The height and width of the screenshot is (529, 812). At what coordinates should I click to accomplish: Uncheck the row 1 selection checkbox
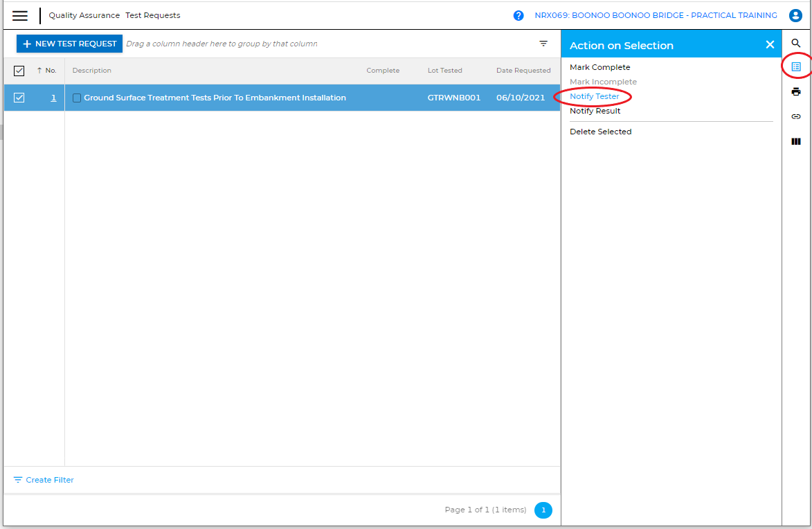(19, 98)
